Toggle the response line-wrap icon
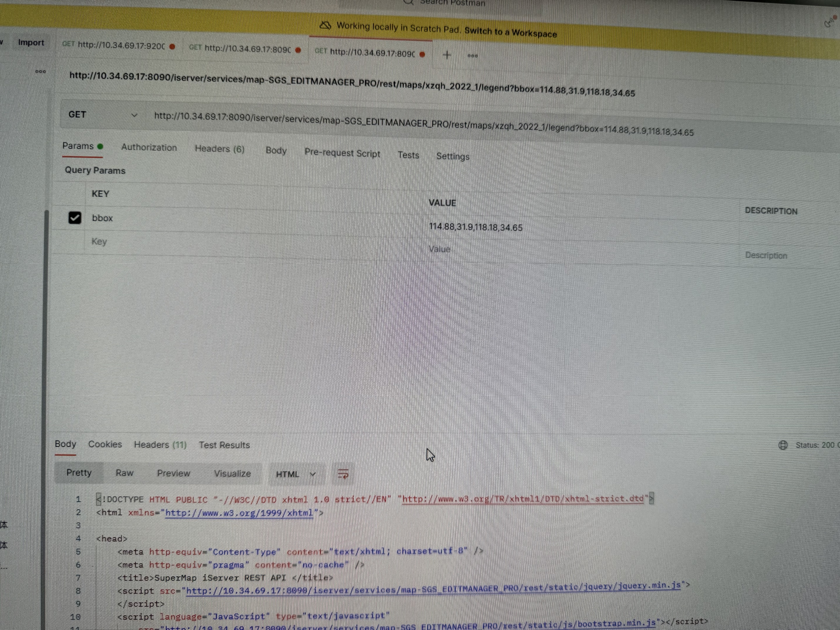 [x=343, y=474]
